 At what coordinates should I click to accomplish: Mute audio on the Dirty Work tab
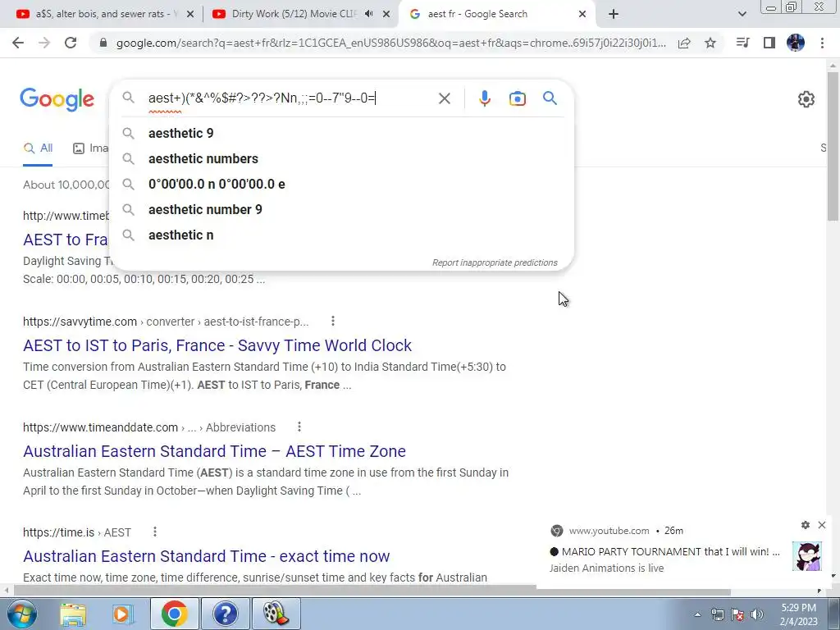368,14
